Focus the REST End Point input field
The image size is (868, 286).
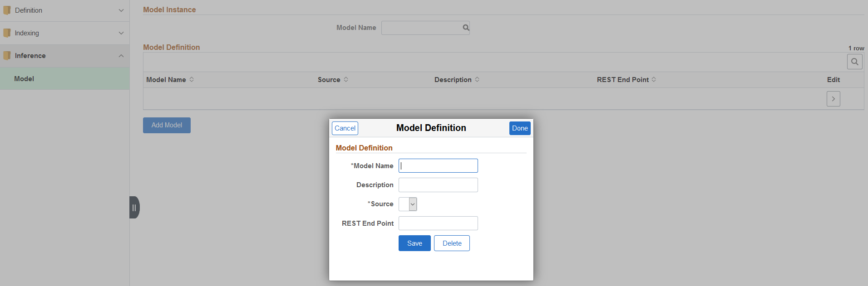pyautogui.click(x=438, y=223)
